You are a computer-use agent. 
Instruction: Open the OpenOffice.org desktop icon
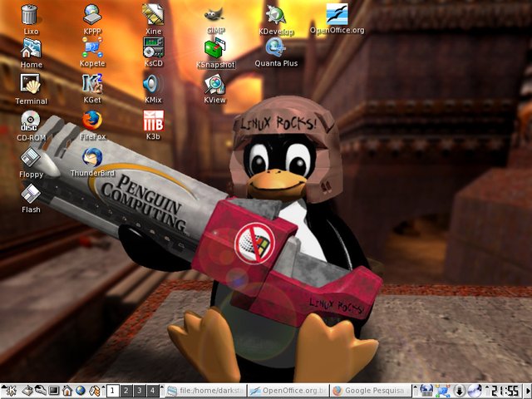[x=337, y=14]
